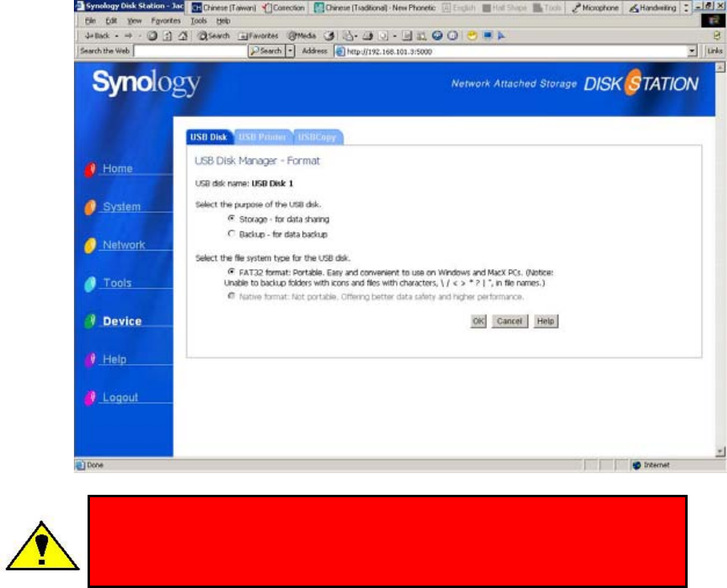The height and width of the screenshot is (588, 727).
Task: Click the Stop loading icon
Action: (x=152, y=35)
